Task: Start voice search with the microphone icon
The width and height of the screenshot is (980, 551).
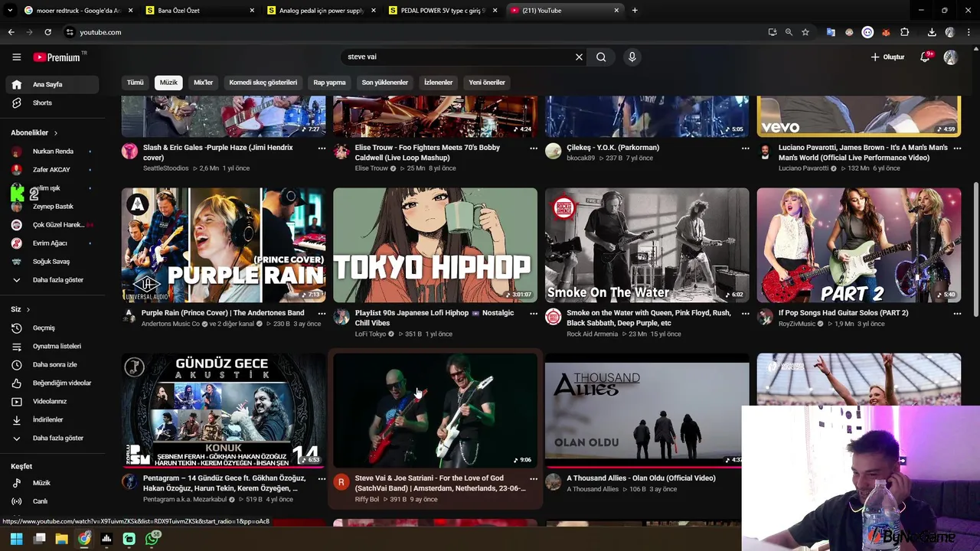Action: click(632, 57)
